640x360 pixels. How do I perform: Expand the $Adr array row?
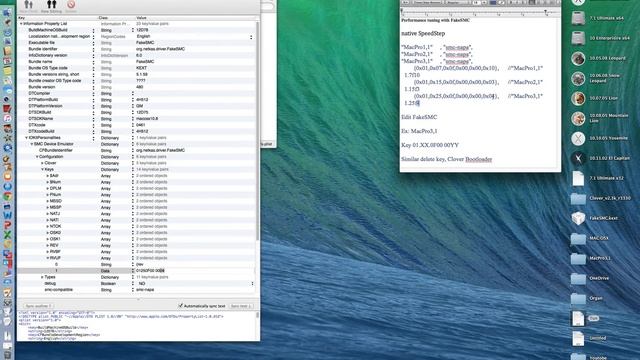[x=47, y=176]
